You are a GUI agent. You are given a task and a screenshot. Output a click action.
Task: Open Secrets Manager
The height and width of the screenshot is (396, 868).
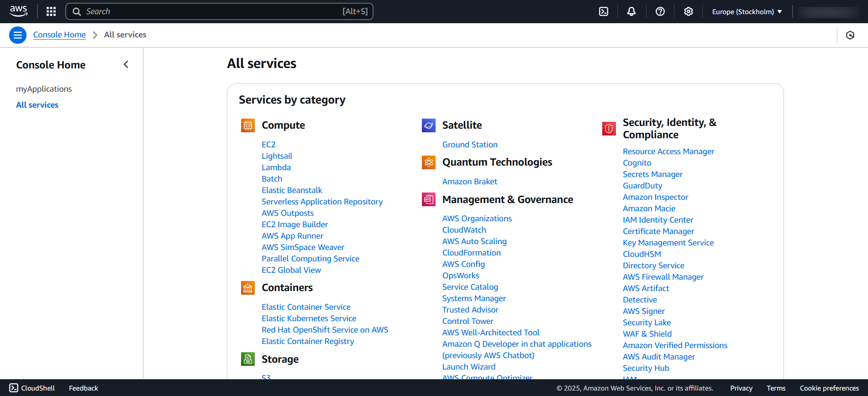click(x=652, y=174)
